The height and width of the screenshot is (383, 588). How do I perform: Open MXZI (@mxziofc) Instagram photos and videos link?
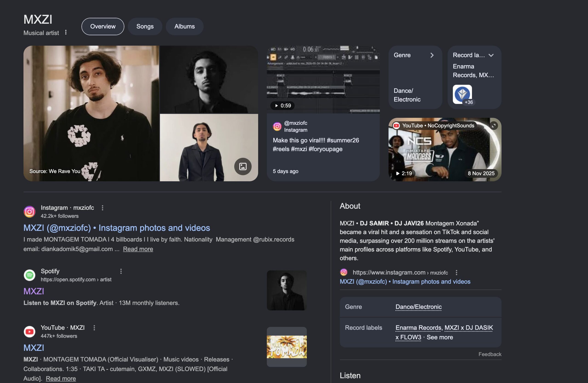point(117,228)
